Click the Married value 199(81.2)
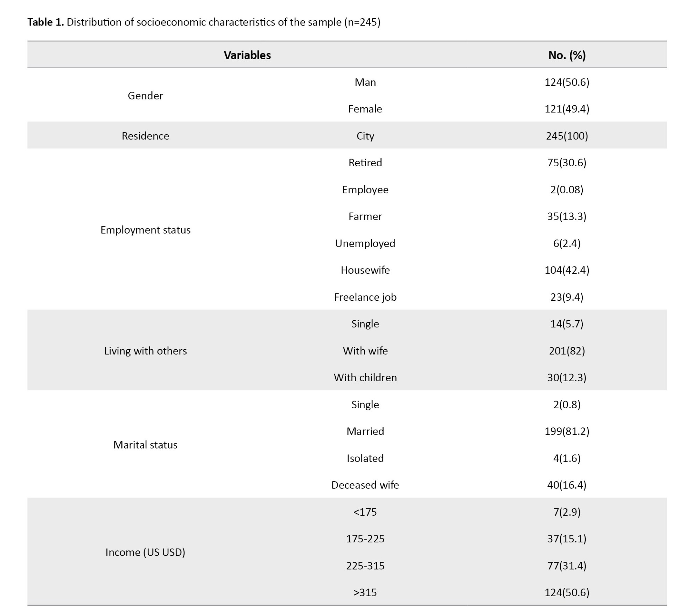 (567, 431)
